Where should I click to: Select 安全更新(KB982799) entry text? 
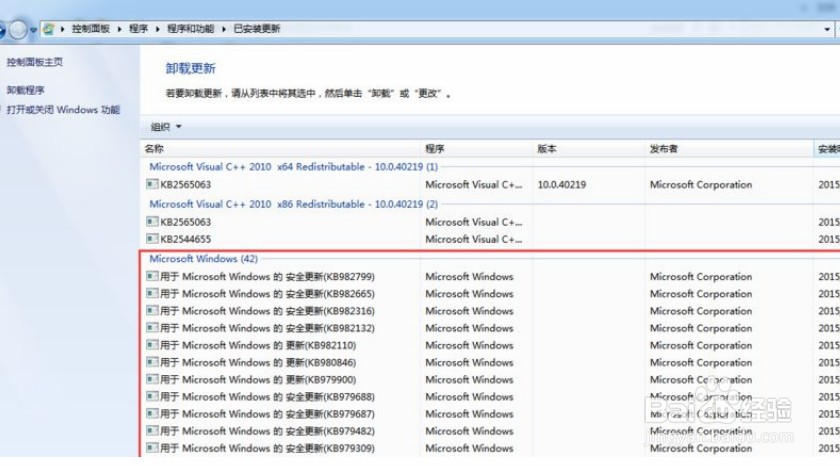pyautogui.click(x=267, y=277)
